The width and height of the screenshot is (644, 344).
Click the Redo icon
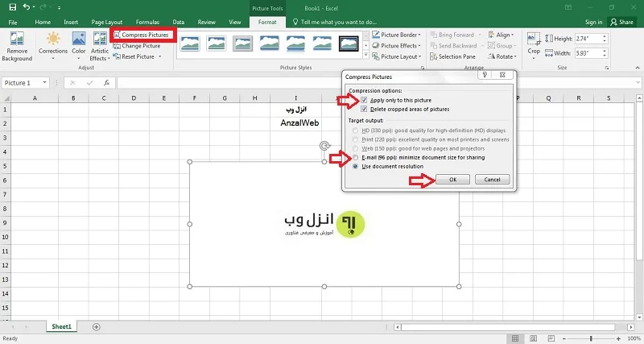[x=43, y=7]
